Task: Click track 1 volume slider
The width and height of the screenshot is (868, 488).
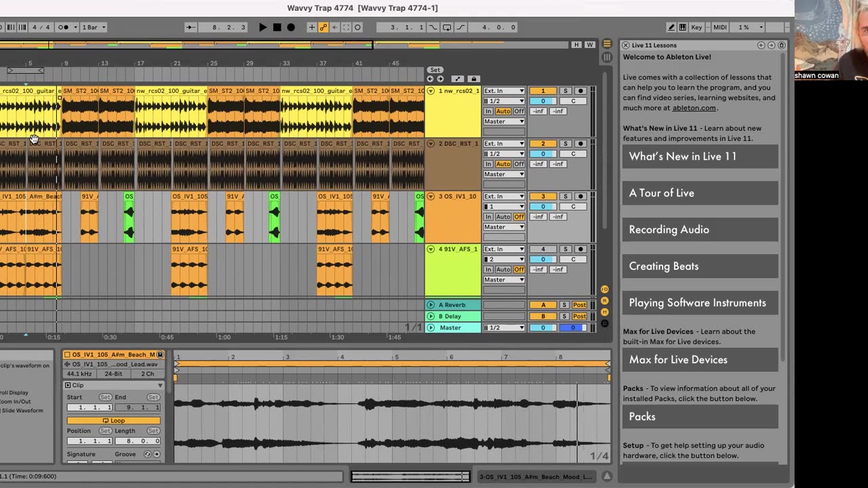Action: [542, 101]
